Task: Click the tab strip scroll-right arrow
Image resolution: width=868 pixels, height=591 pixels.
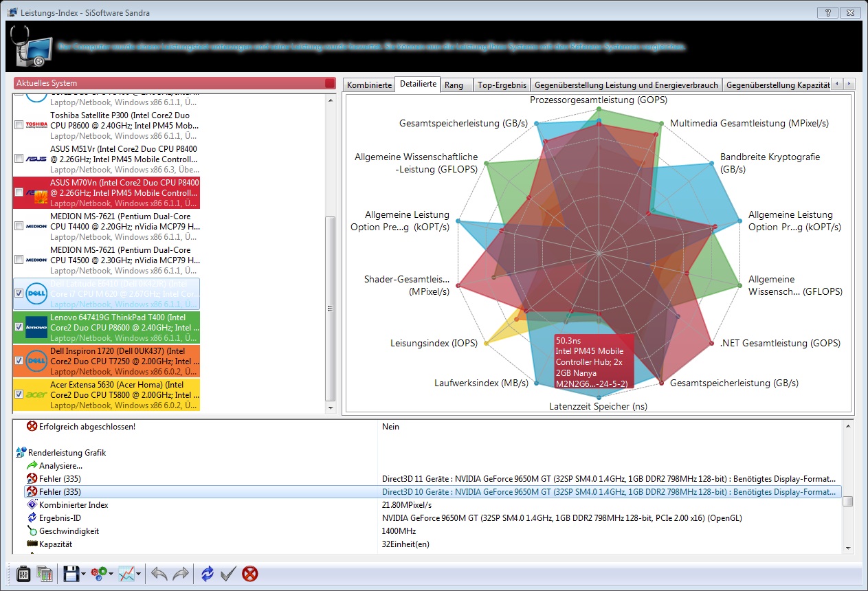Action: click(849, 84)
